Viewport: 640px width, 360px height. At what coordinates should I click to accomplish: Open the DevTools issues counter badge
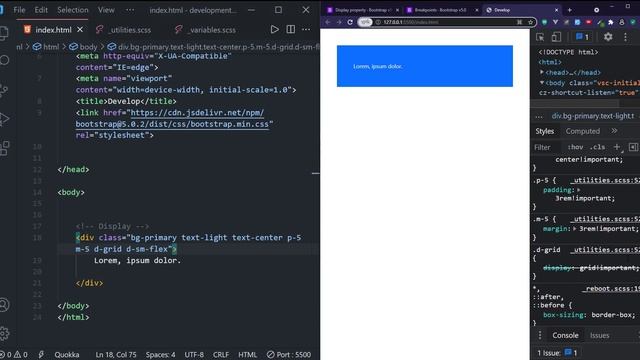click(582, 37)
